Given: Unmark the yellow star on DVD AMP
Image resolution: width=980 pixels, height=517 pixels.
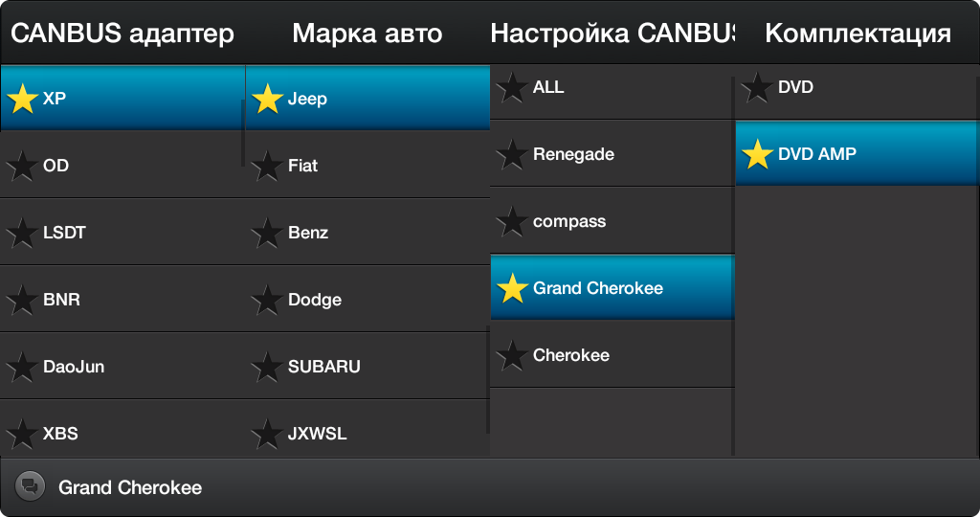Looking at the screenshot, I should [x=757, y=154].
